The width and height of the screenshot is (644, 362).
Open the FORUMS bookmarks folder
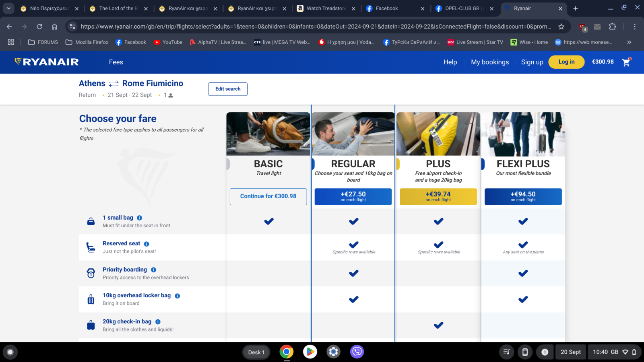click(x=43, y=42)
